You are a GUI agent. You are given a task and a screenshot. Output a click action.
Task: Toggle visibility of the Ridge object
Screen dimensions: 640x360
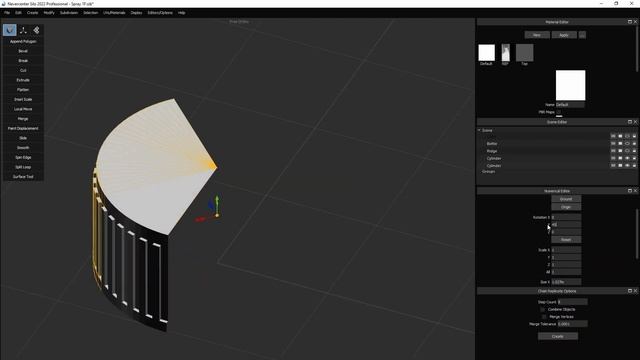point(627,151)
